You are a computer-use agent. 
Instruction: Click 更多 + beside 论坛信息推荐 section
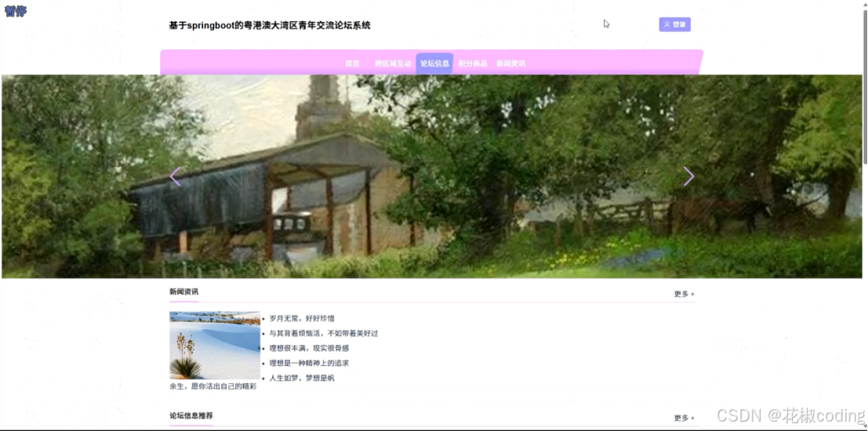(x=684, y=418)
